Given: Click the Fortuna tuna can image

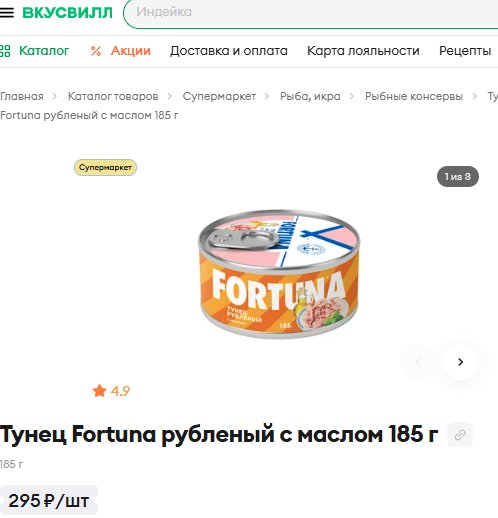Looking at the screenshot, I should 279,274.
